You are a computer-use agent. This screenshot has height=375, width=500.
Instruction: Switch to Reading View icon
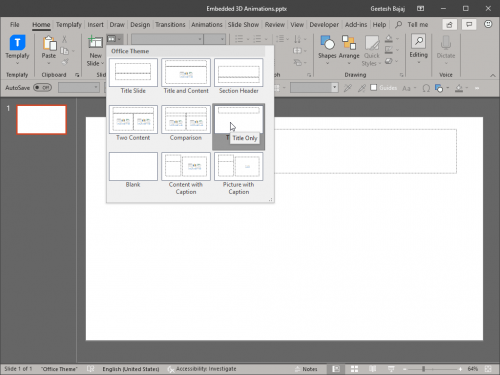373,369
